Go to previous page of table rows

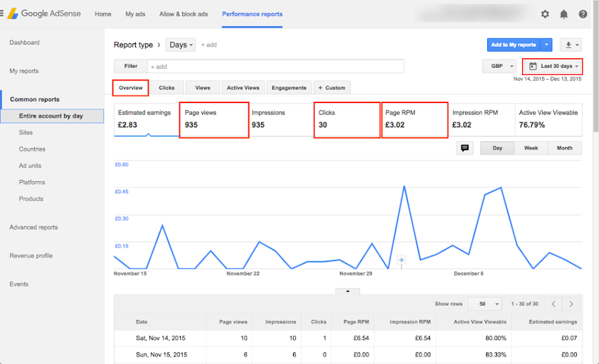coord(553,304)
